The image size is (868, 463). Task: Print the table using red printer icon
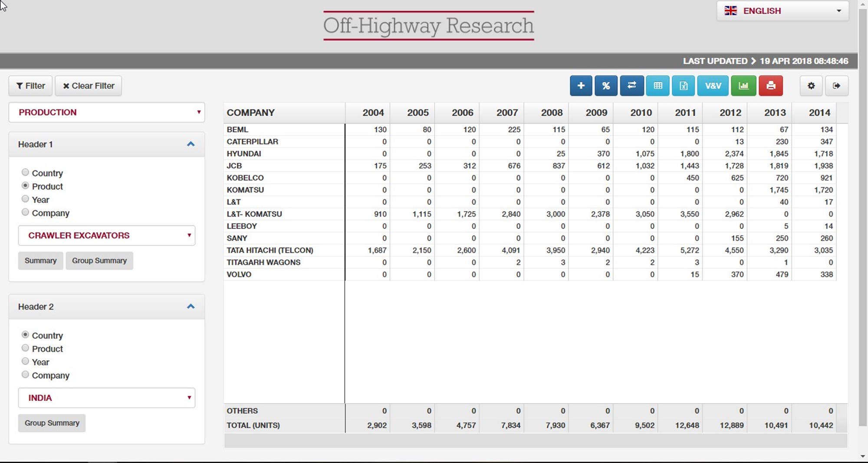(770, 86)
